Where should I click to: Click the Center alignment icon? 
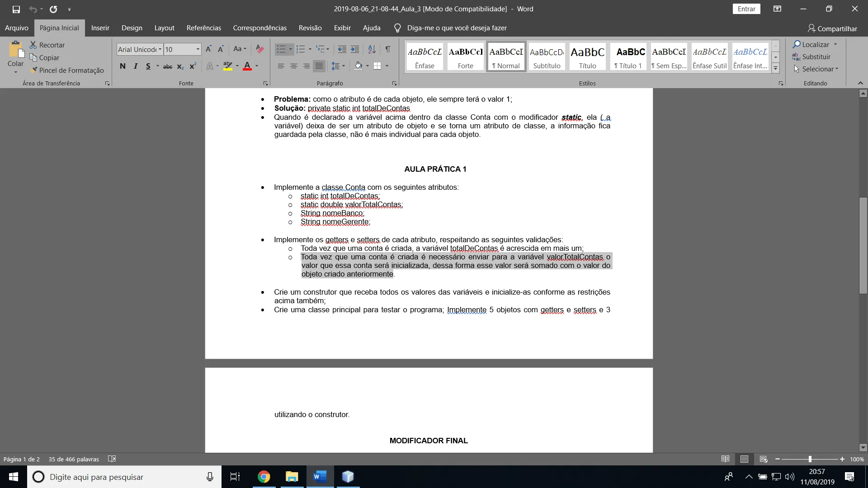(293, 66)
